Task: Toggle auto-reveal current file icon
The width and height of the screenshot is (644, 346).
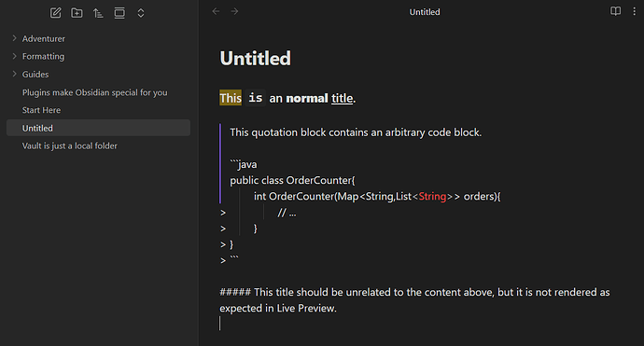Action: [x=119, y=13]
